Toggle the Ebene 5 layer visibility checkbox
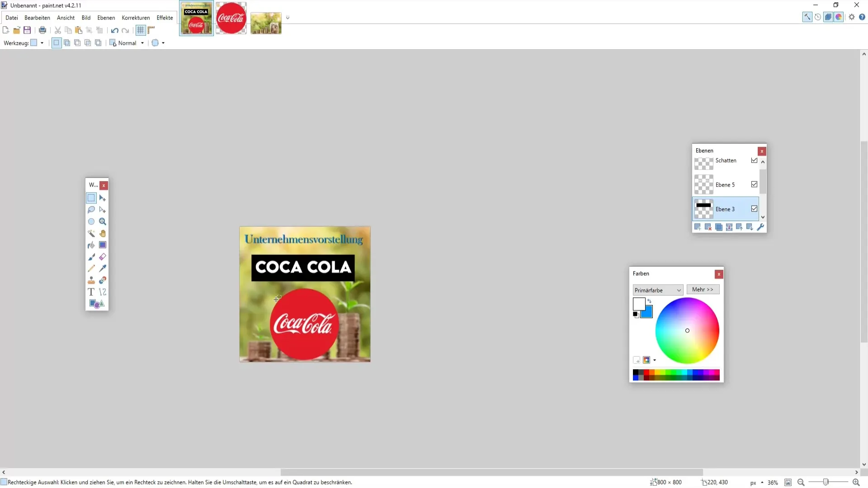 [754, 184]
